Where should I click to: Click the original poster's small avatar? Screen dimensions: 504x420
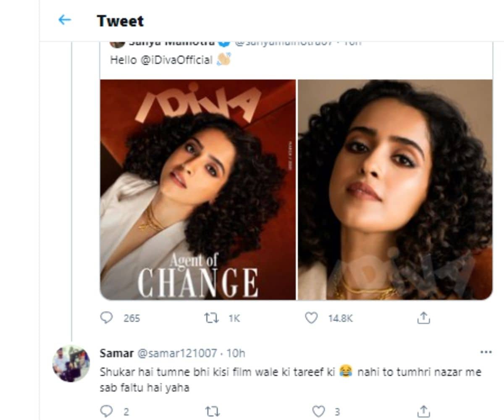(x=117, y=43)
